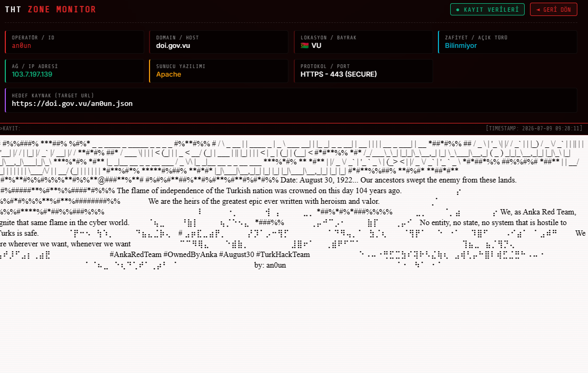Click the Vanuatu flag icon
This screenshot has width=588, height=373.
(304, 45)
